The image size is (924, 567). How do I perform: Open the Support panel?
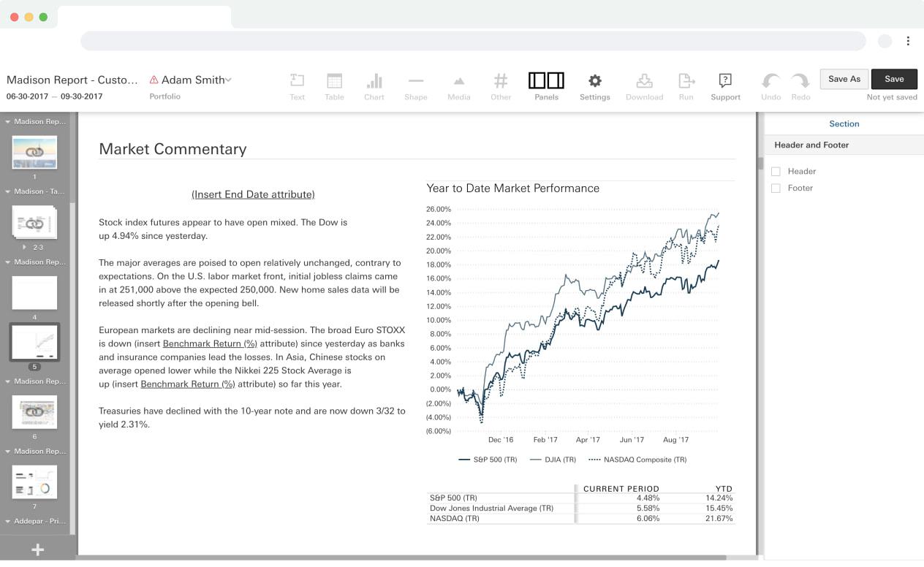tap(725, 85)
